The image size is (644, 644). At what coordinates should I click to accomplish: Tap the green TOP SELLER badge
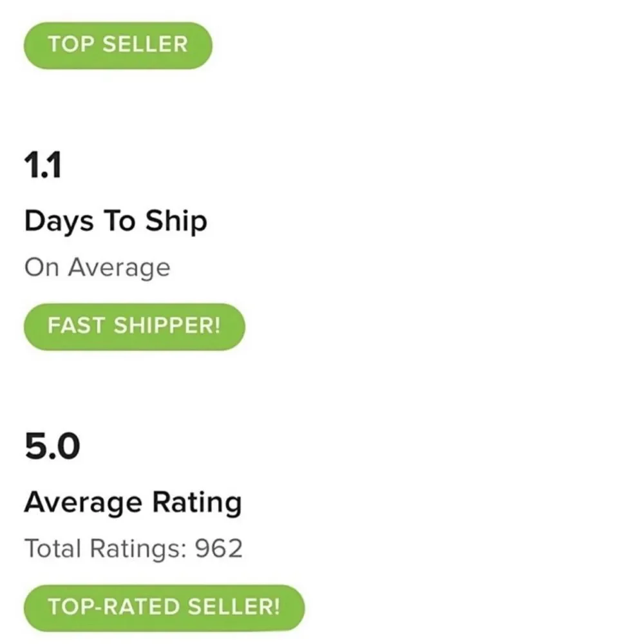(x=118, y=45)
